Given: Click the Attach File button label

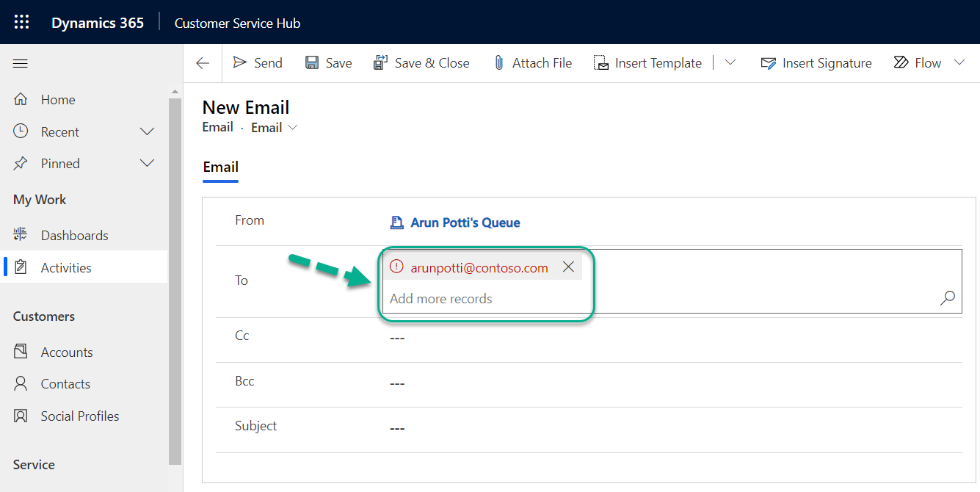Looking at the screenshot, I should click(x=542, y=63).
